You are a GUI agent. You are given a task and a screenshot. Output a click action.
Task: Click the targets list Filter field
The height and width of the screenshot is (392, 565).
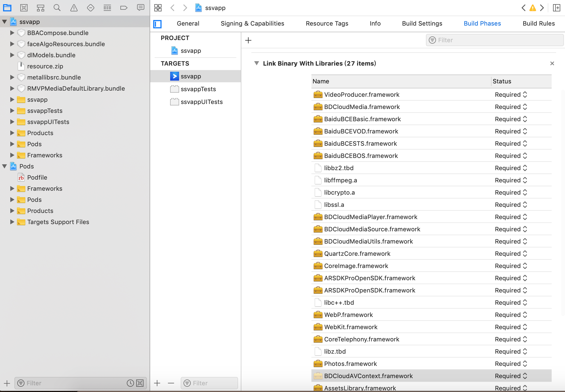tap(209, 383)
